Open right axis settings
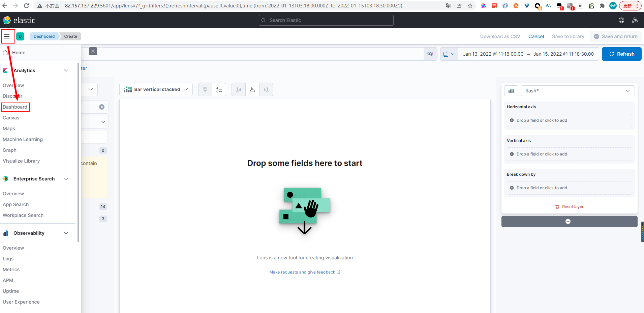This screenshot has width=644, height=313. (266, 89)
